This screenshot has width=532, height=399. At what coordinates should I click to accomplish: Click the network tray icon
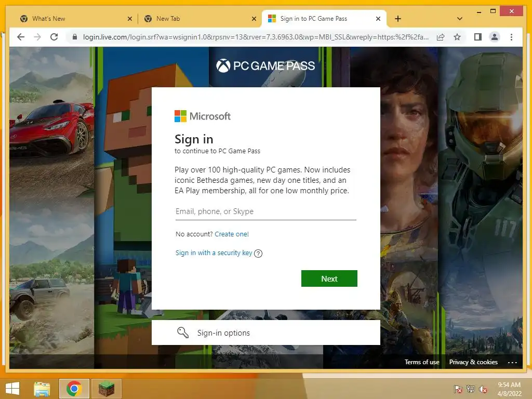pos(470,389)
